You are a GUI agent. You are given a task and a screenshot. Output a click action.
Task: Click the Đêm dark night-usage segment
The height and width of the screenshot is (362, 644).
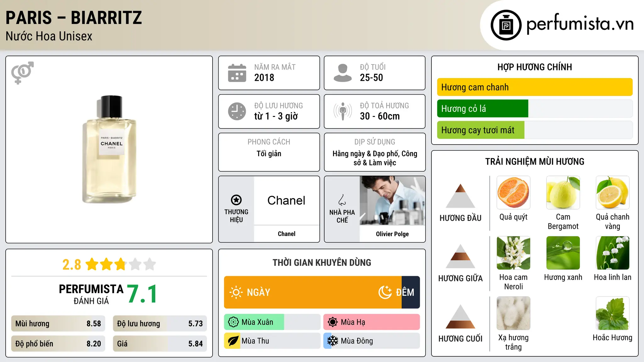point(411,292)
